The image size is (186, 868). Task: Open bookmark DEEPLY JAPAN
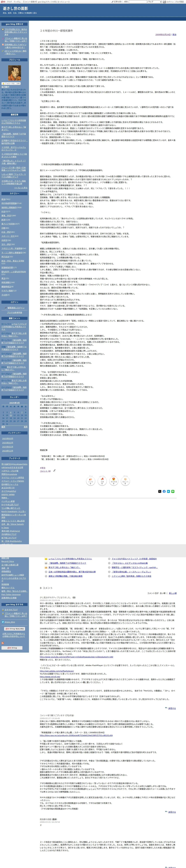[x=8, y=494]
